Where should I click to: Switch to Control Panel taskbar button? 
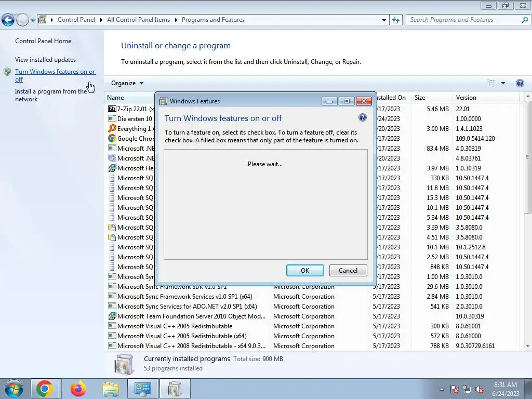[142, 389]
